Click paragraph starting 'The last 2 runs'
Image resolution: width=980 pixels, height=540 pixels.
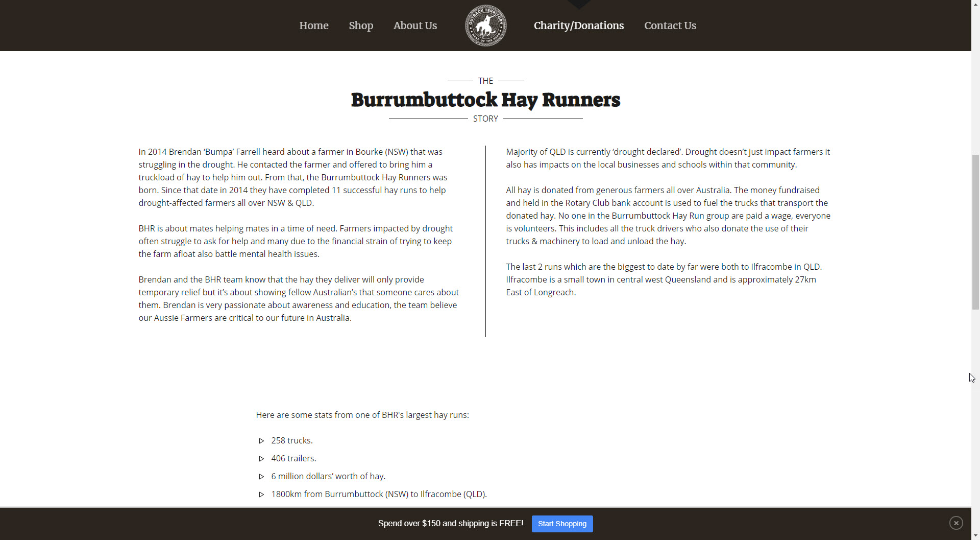(x=664, y=279)
